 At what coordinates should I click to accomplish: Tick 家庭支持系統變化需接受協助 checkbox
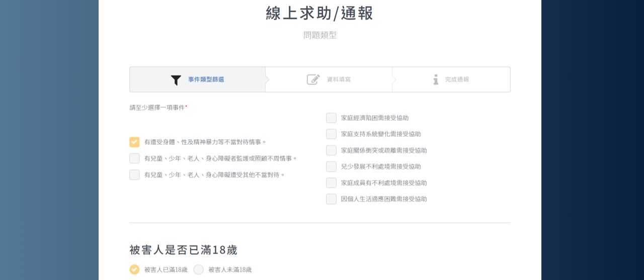click(331, 134)
